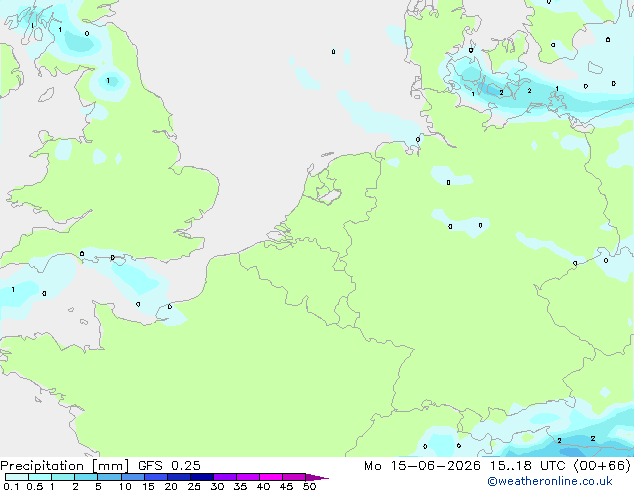Click the 'GFS 0.25' model label
This screenshot has height=490, width=634.
click(x=169, y=466)
